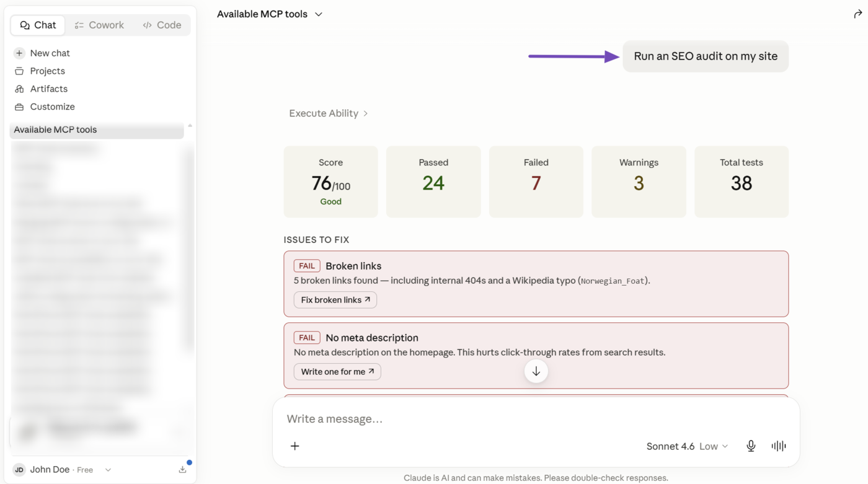Click the microphone dictation icon
The width and height of the screenshot is (868, 484).
click(751, 446)
